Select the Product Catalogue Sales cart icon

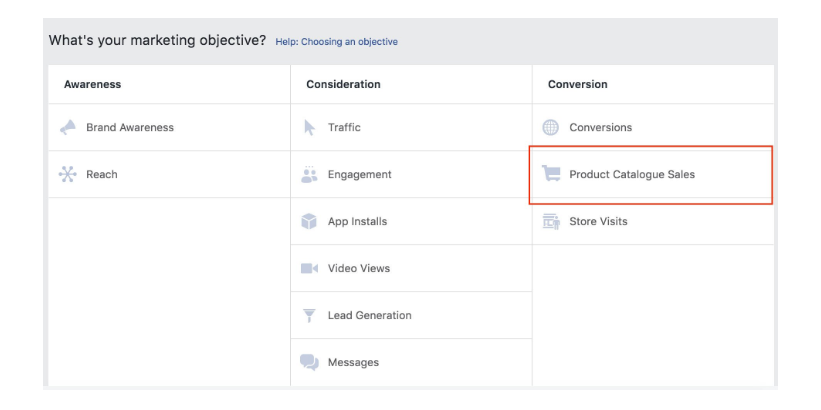550,174
